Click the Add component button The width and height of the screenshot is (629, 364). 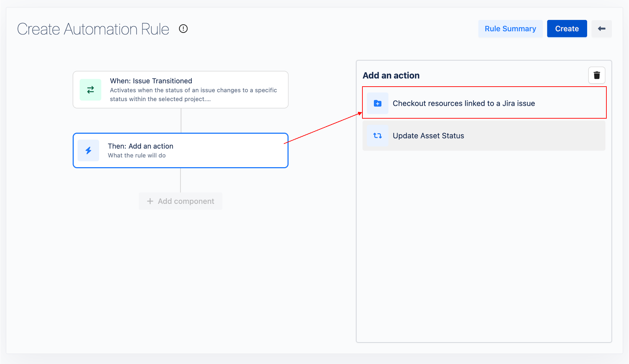click(x=181, y=201)
